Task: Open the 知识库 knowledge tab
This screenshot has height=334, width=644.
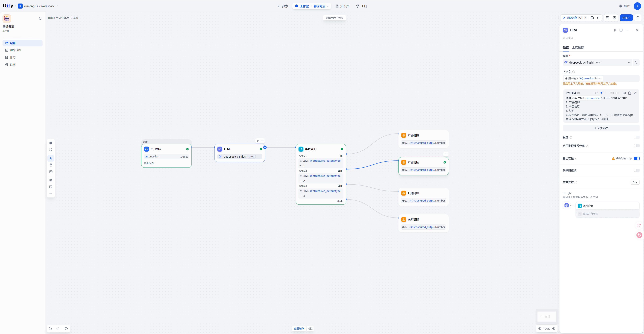Action: (x=342, y=6)
